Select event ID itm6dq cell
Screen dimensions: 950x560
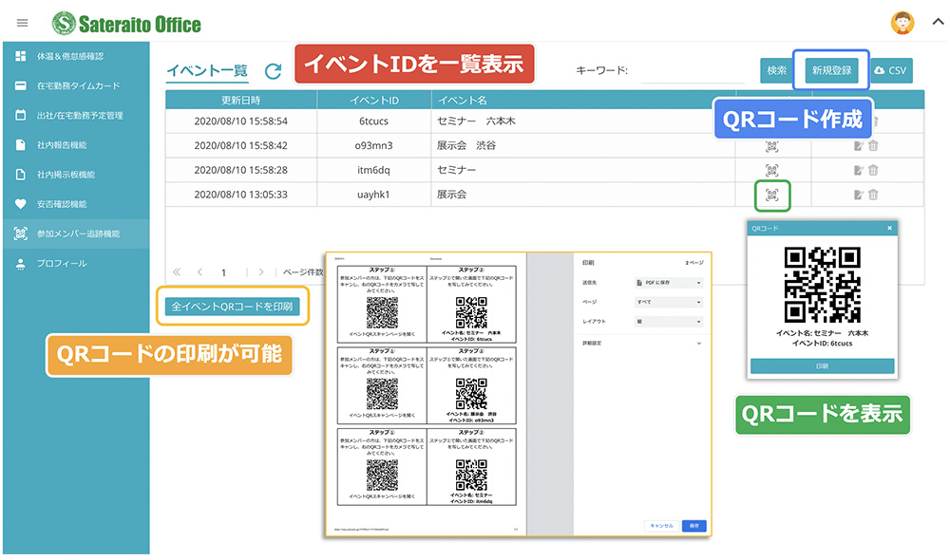pos(373,171)
